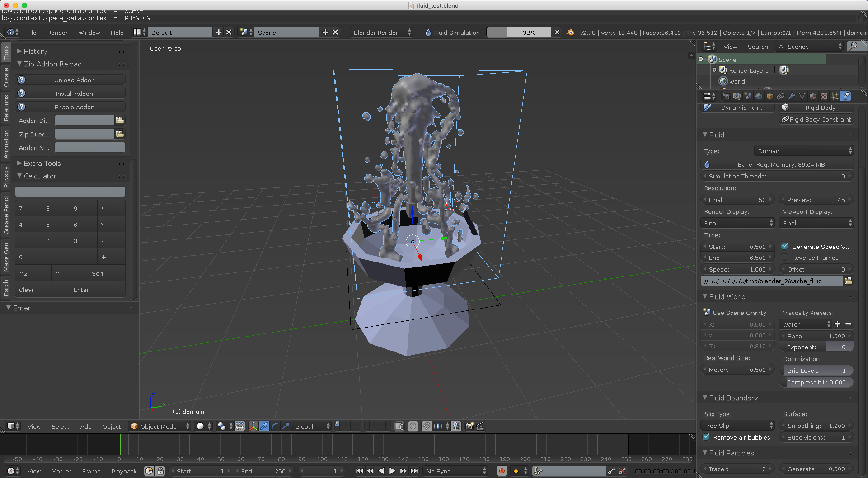
Task: Open the World properties globe tab
Action: [x=759, y=96]
